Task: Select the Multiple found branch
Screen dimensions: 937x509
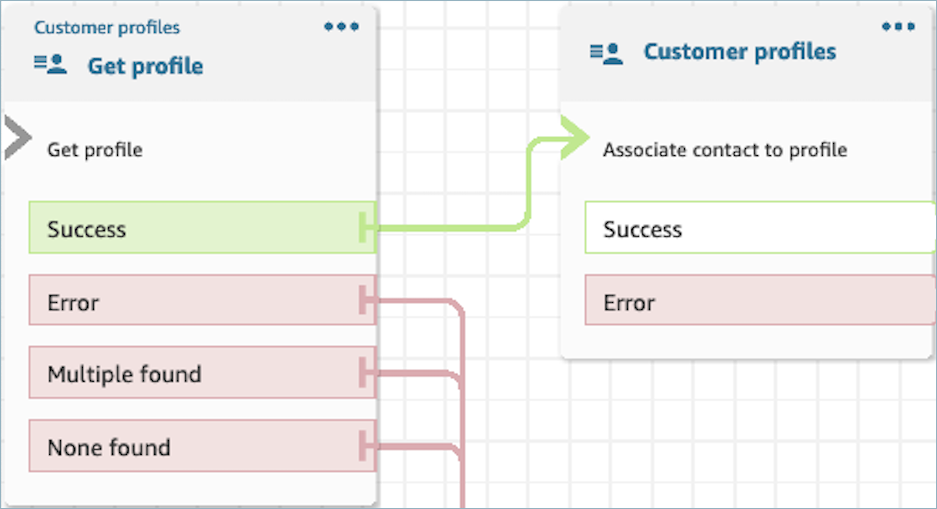Action: click(190, 374)
